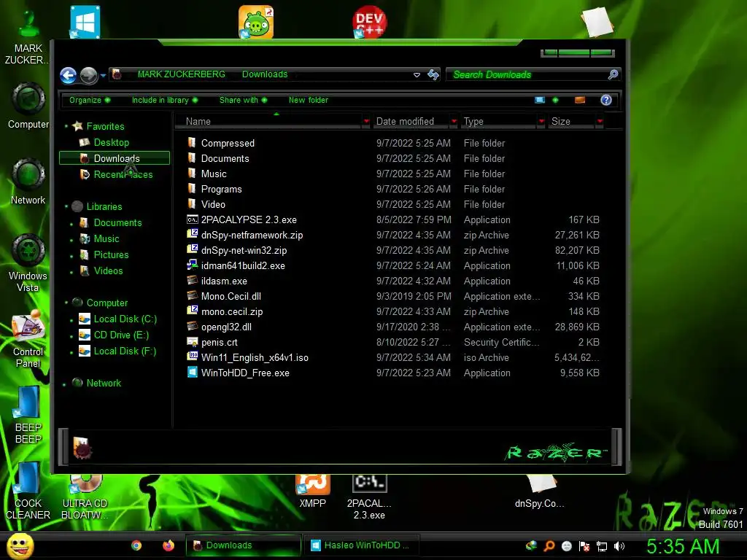This screenshot has width=747, height=560.
Task: Sort by Date modified column header
Action: [411, 122]
